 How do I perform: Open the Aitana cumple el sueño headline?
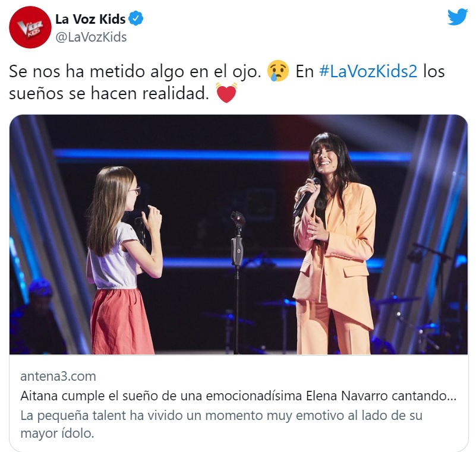[238, 396]
